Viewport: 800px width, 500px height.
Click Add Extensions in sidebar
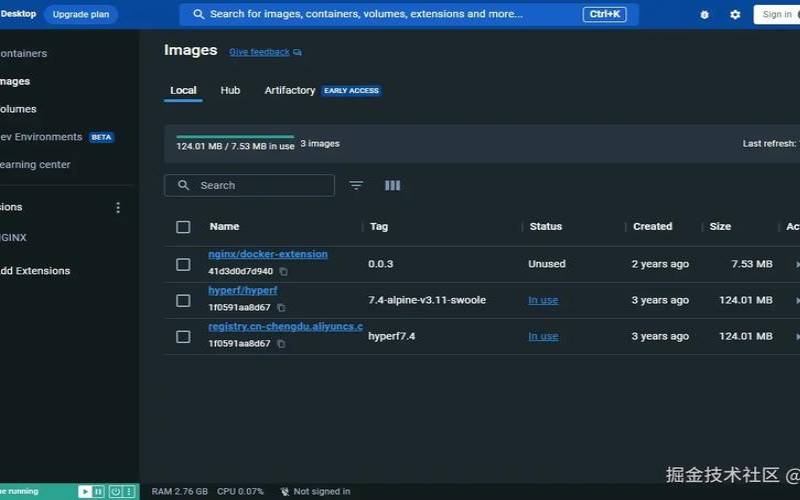click(35, 271)
